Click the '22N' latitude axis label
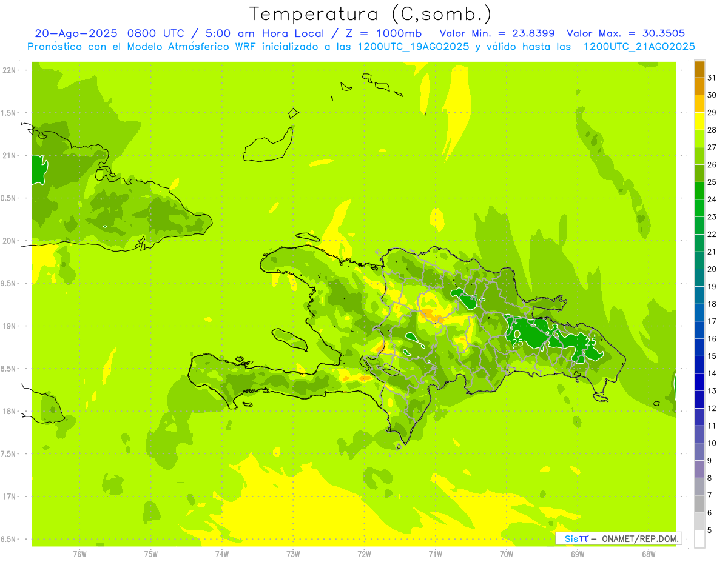The width and height of the screenshot is (728, 562). click(x=9, y=70)
